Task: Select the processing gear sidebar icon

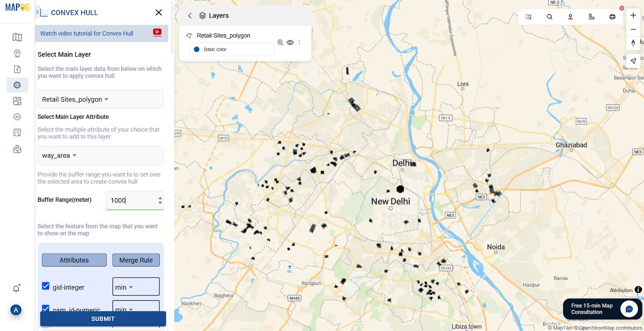Action: click(x=17, y=85)
